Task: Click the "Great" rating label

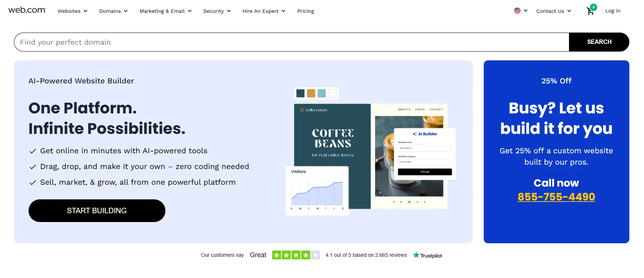Action: (258, 255)
